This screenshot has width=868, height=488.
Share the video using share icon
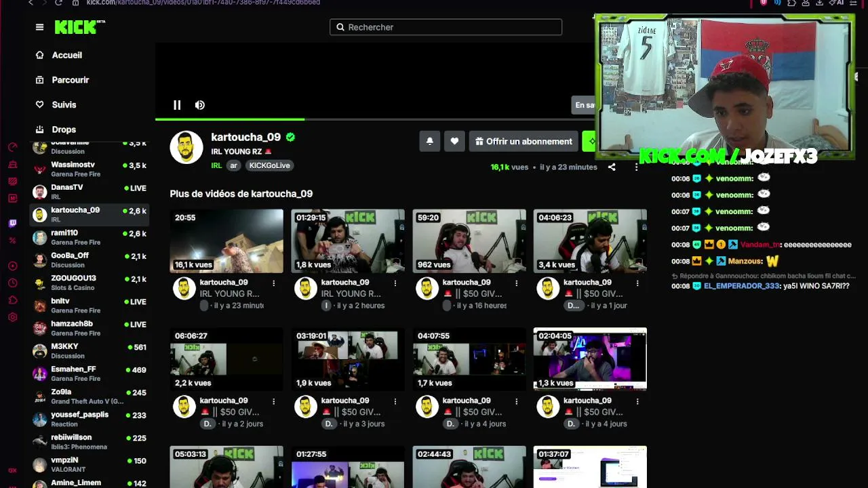click(x=612, y=167)
